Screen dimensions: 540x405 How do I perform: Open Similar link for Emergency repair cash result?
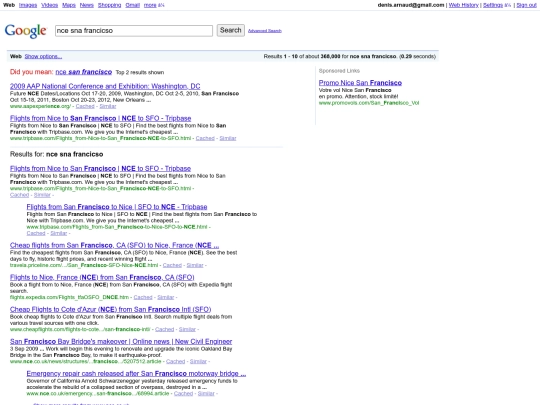(x=206, y=393)
